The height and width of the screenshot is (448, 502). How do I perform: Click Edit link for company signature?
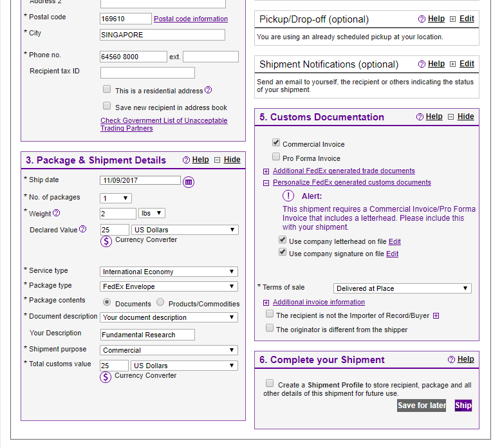coord(392,254)
